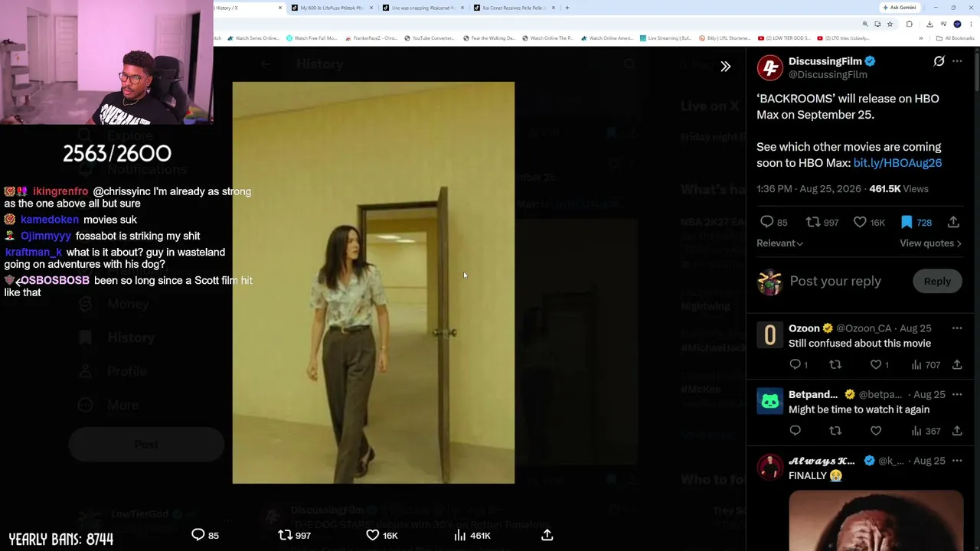Open Ozoon's profile avatar

[x=769, y=335]
